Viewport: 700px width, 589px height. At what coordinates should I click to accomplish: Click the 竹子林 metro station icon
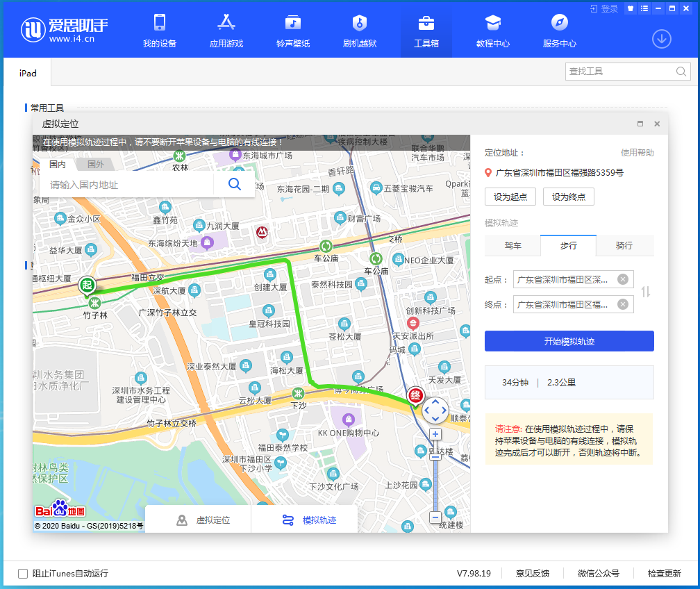click(94, 304)
